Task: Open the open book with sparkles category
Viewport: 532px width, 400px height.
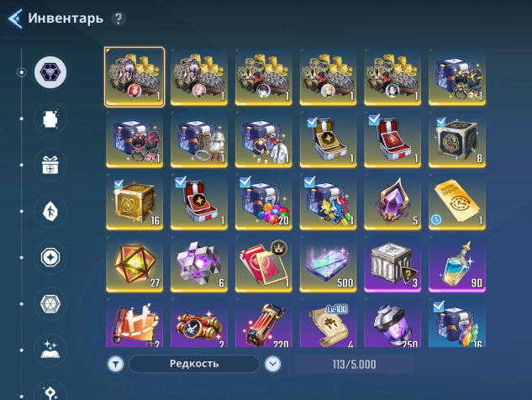Action: point(50,350)
